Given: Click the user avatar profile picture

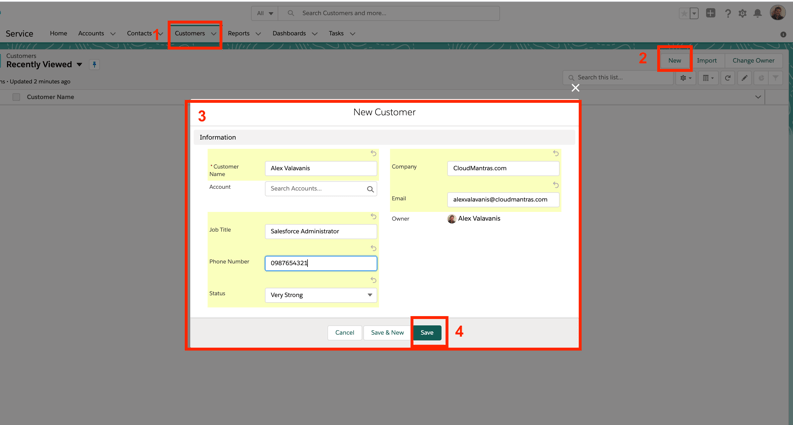Looking at the screenshot, I should [x=777, y=13].
